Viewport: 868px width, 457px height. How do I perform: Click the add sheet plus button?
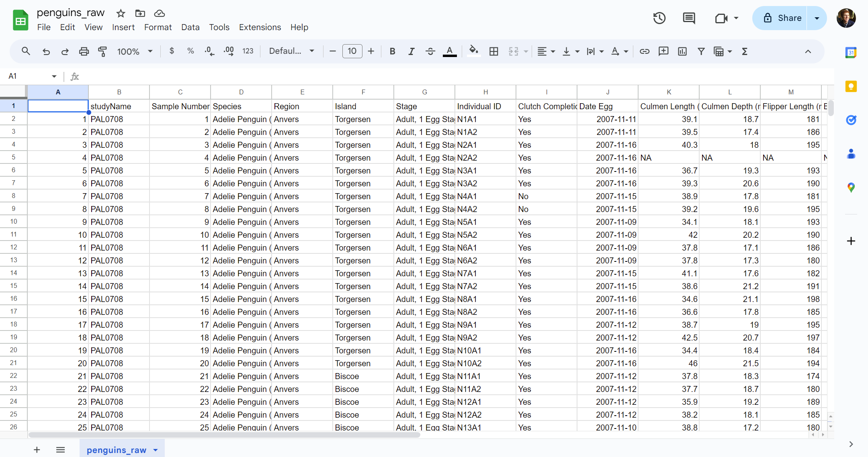tap(37, 450)
